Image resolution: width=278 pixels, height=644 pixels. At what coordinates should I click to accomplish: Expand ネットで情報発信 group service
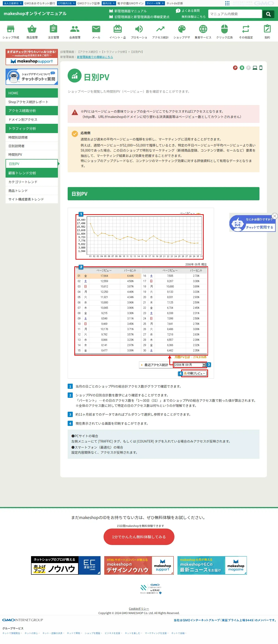(x=12, y=633)
